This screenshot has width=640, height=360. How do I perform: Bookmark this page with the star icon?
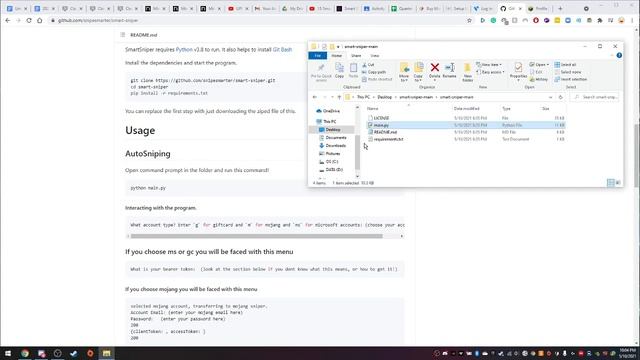point(469,20)
